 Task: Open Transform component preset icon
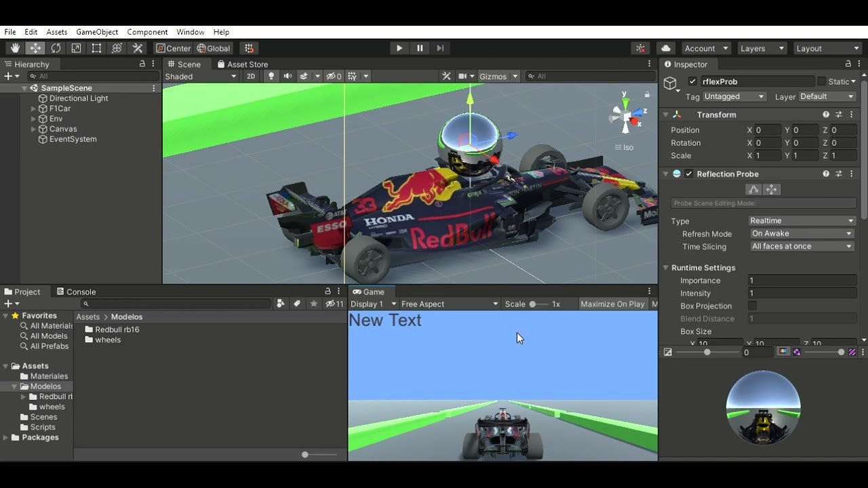(x=839, y=115)
